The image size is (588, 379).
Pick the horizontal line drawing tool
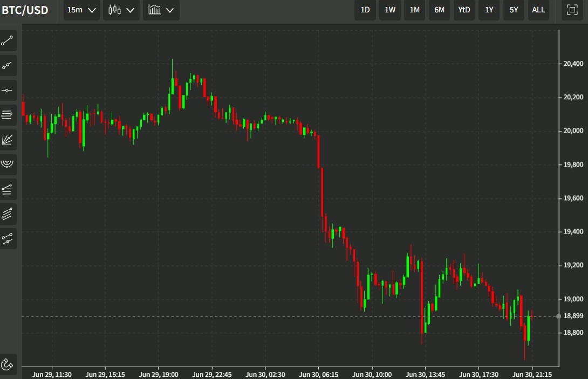coord(8,91)
